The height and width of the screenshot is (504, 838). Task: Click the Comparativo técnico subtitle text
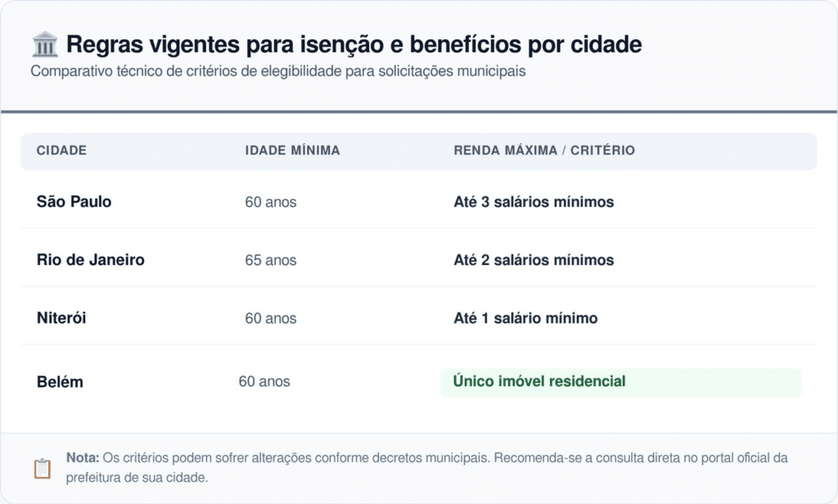(x=277, y=71)
